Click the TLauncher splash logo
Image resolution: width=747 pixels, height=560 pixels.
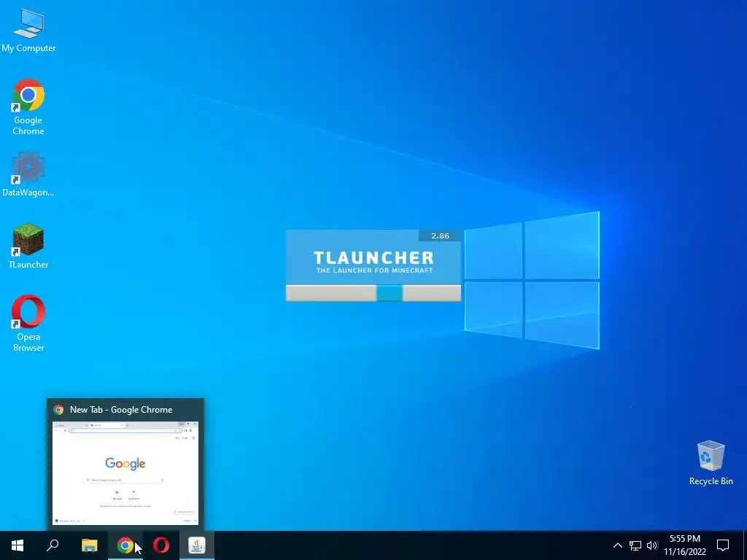pyautogui.click(x=373, y=262)
